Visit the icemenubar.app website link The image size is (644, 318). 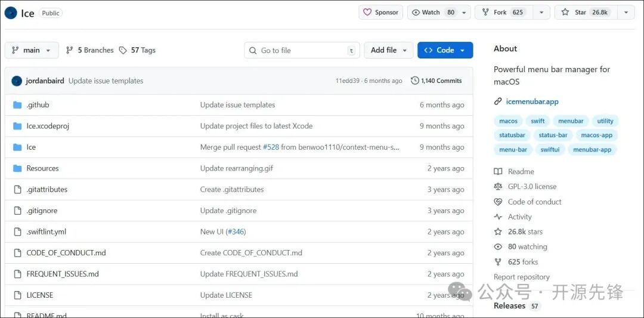click(x=532, y=101)
